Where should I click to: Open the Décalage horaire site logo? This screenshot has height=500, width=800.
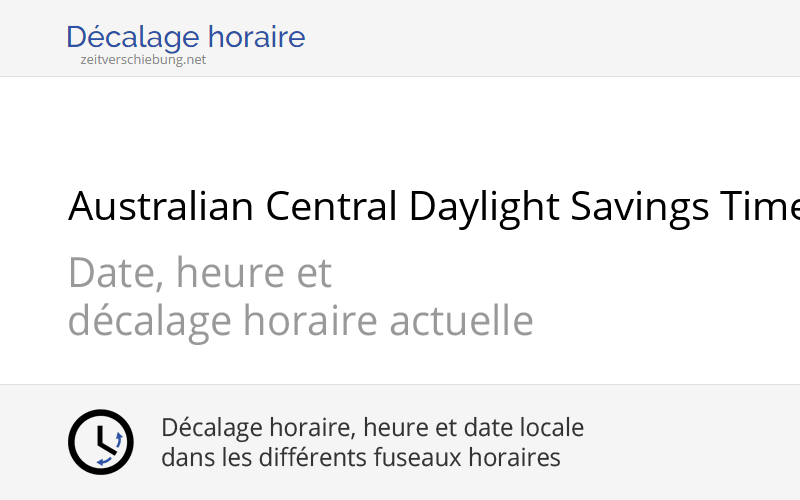click(x=185, y=38)
